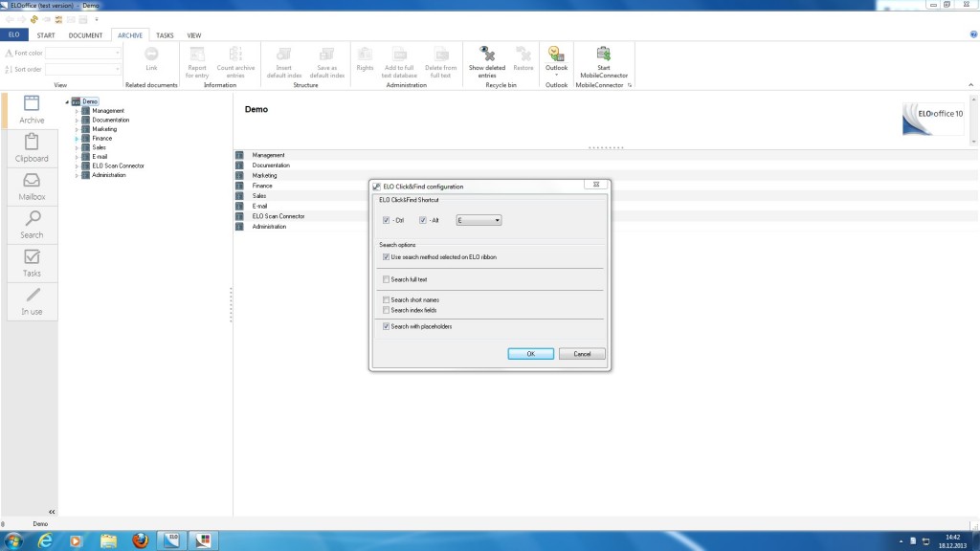Collapse the Demo tree root node
The width and height of the screenshot is (980, 551).
coord(67,101)
